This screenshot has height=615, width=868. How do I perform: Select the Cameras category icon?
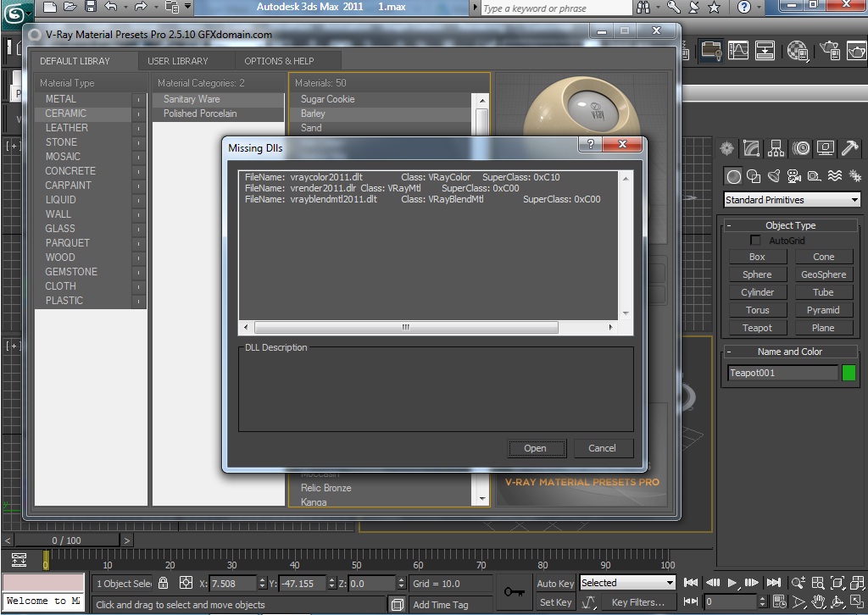(x=793, y=176)
